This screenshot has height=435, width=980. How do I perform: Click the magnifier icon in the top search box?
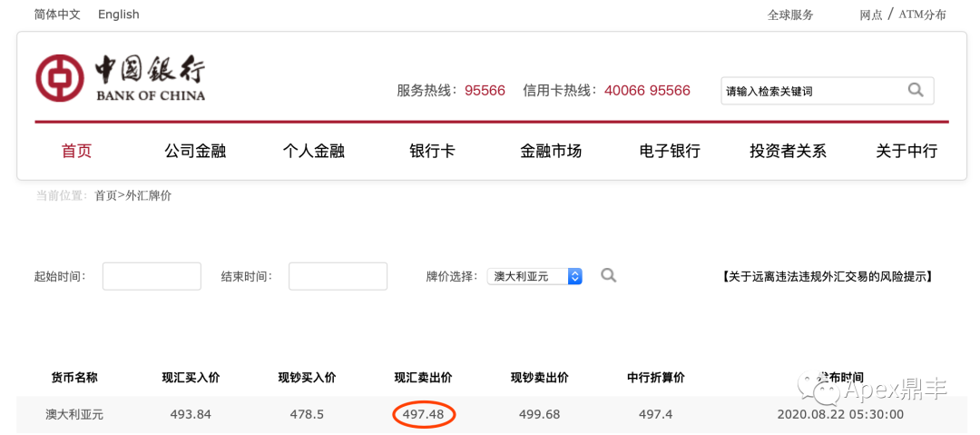(x=916, y=90)
